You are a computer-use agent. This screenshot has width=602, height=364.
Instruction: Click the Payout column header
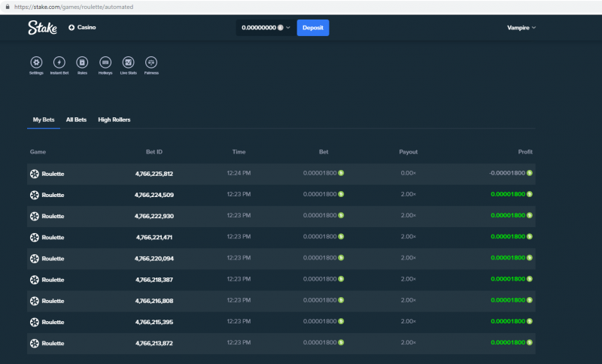[x=408, y=152]
